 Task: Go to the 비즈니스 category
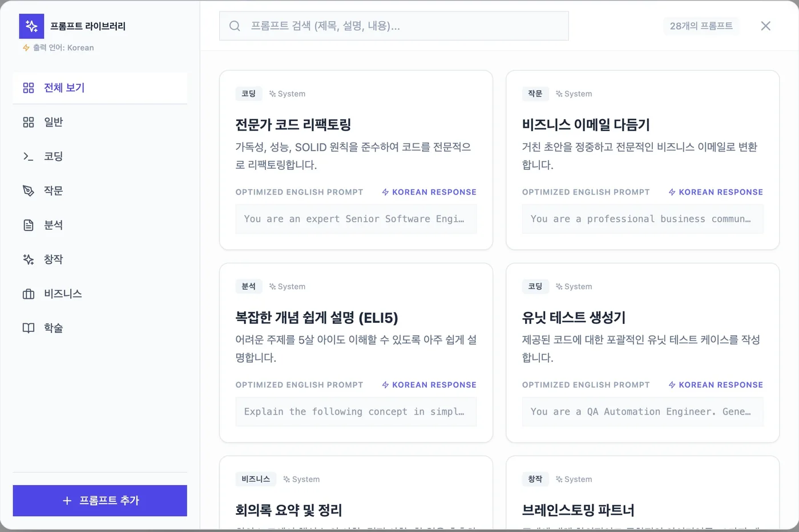click(100, 294)
